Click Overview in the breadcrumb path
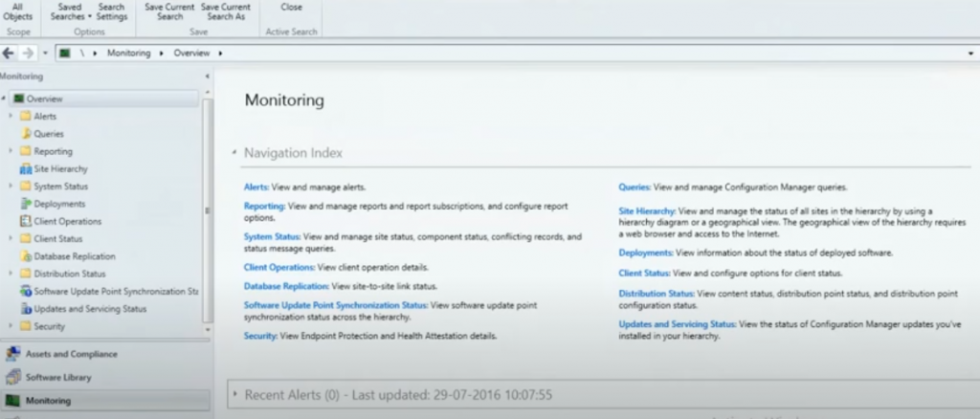The image size is (980, 419). pyautogui.click(x=191, y=53)
